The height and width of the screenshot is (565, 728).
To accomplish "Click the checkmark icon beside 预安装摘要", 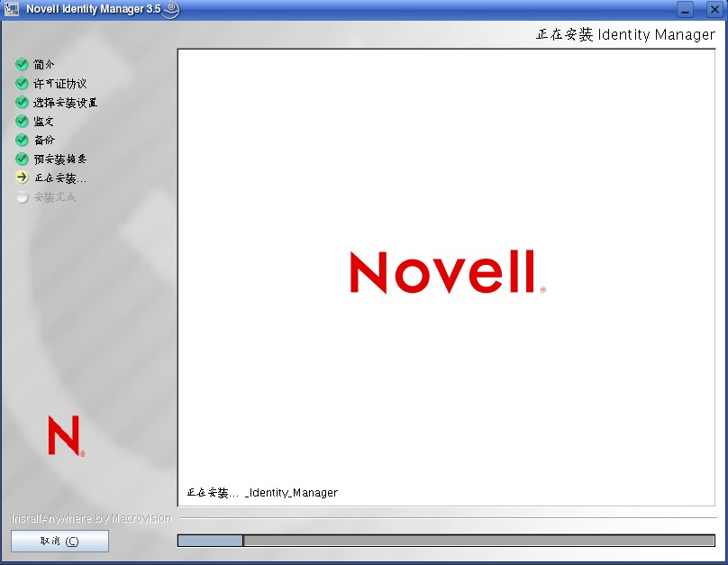I will pos(22,159).
